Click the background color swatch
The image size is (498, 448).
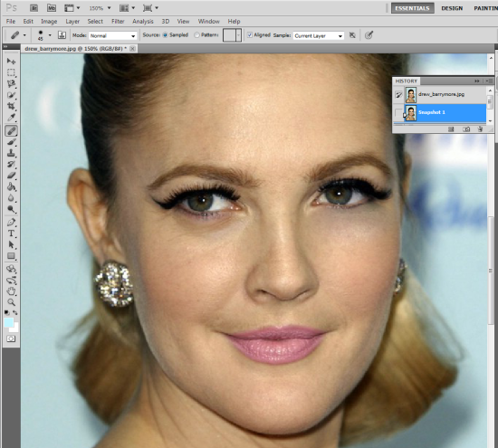point(15,328)
